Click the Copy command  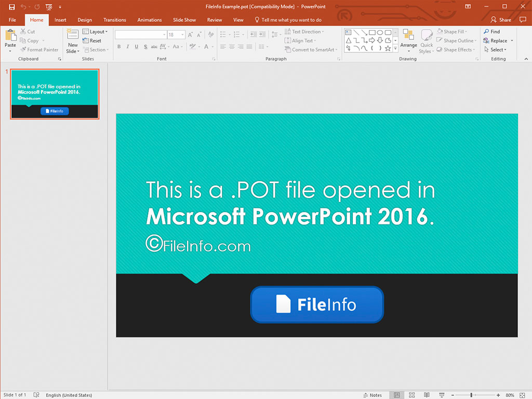(30, 41)
